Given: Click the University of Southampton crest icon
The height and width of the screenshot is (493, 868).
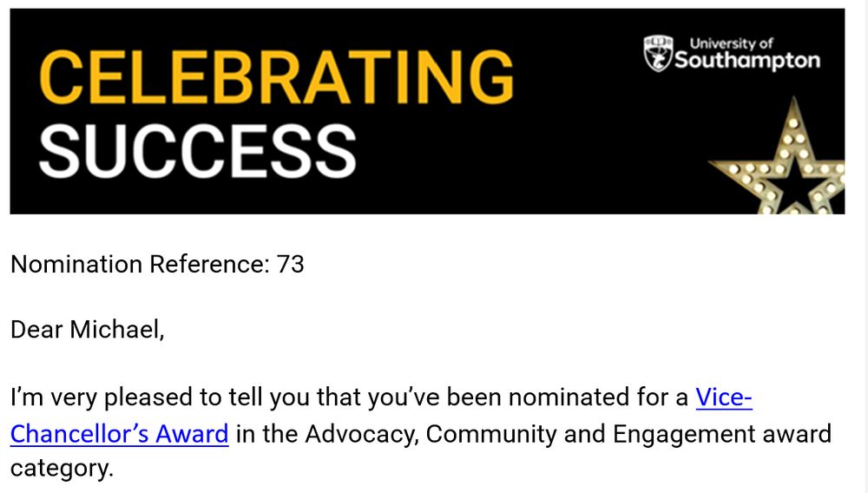Looking at the screenshot, I should (x=658, y=54).
